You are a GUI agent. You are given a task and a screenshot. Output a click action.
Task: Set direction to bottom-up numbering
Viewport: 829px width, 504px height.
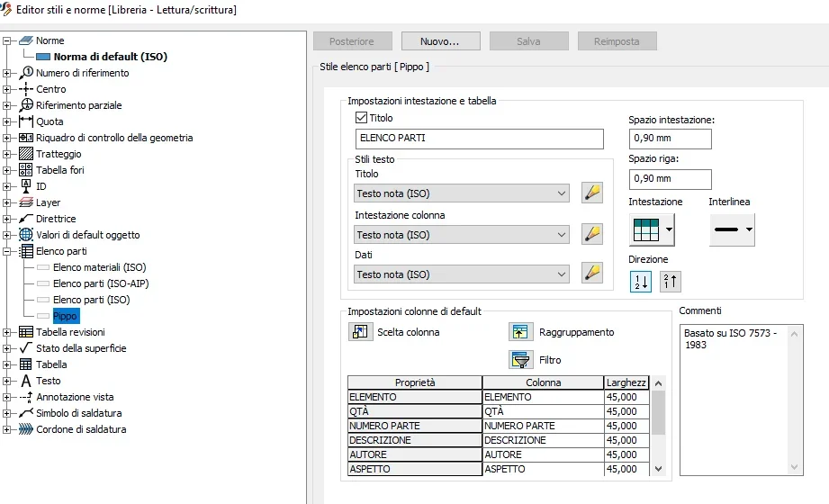(670, 282)
